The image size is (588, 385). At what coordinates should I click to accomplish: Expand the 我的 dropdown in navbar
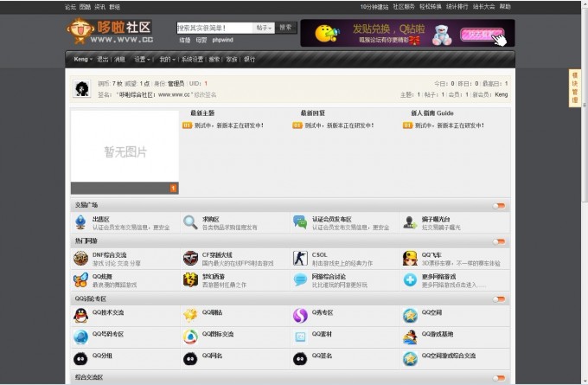click(167, 60)
